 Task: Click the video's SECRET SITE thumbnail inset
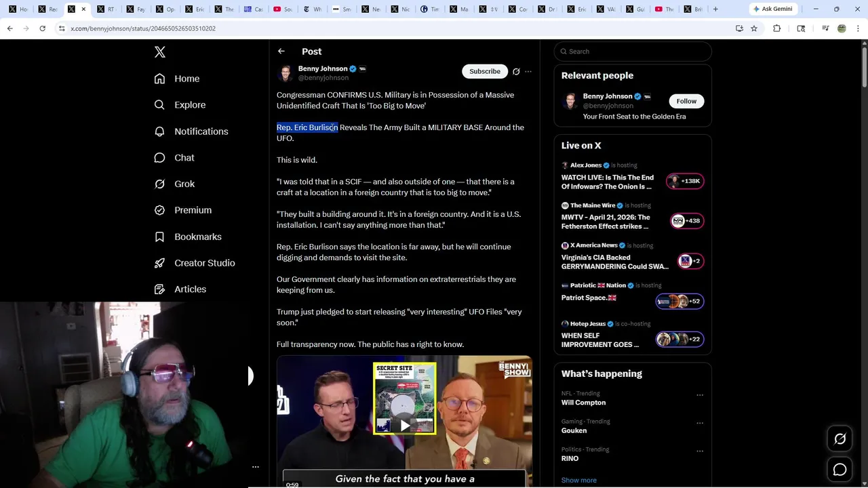[405, 399]
